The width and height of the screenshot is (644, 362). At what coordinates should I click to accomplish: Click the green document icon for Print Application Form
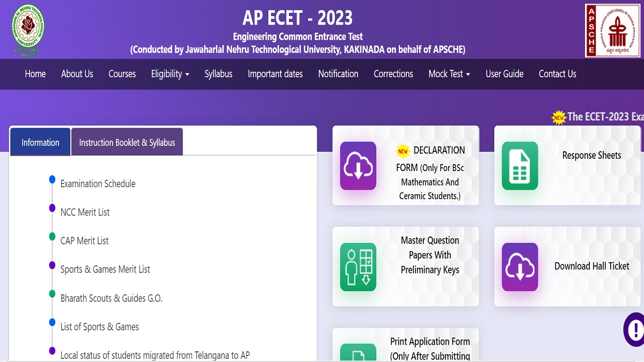pos(358,353)
